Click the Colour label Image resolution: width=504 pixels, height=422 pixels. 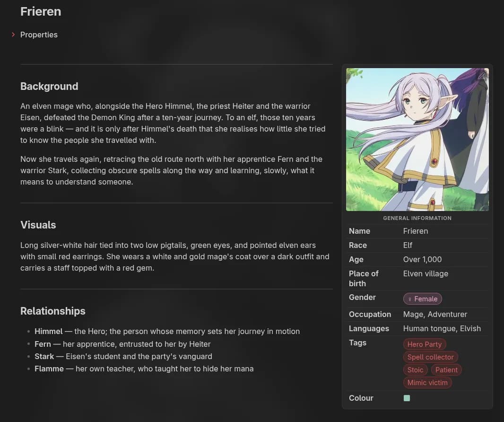pos(361,398)
